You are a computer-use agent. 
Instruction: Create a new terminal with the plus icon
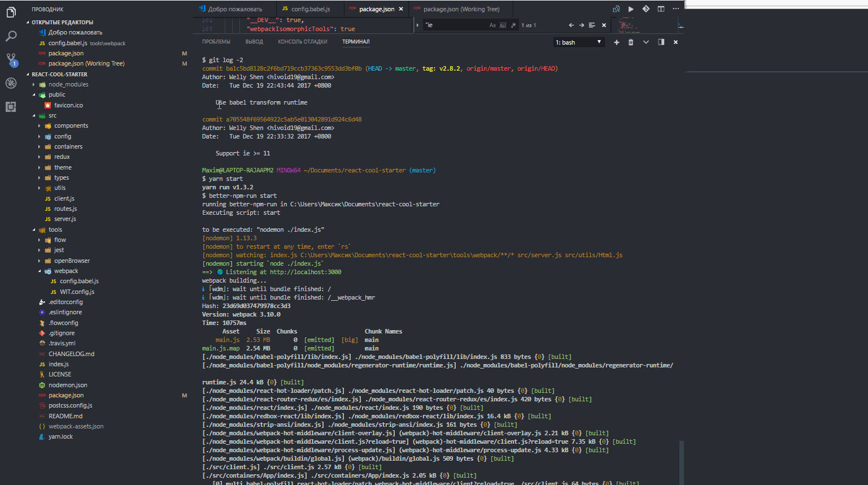(616, 42)
